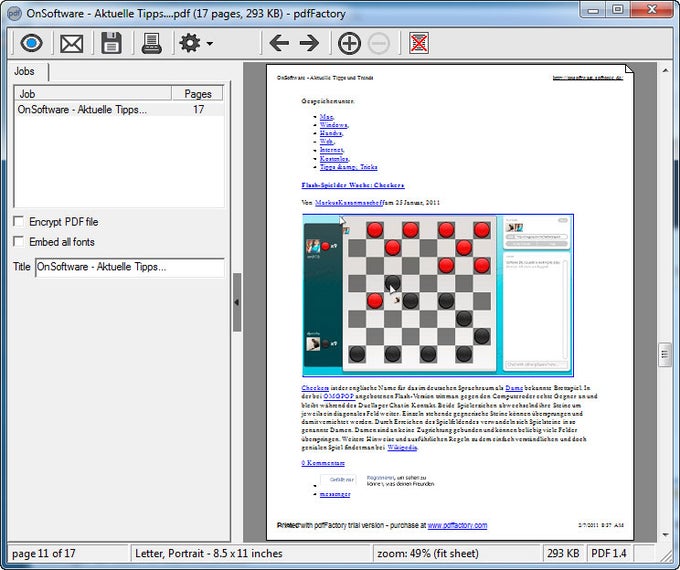Click the pdfFactory logo in title bar
680x570 pixels.
pos(14,13)
